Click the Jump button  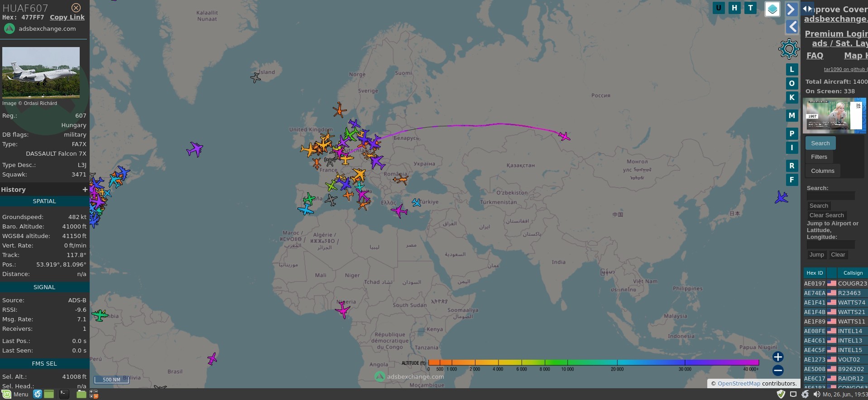coord(816,255)
